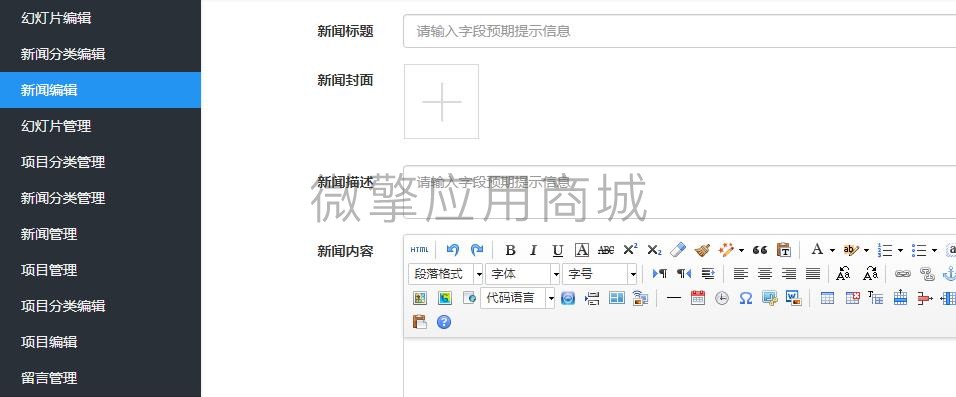Open editor help (question mark)
The width and height of the screenshot is (956, 397).
pyautogui.click(x=444, y=322)
